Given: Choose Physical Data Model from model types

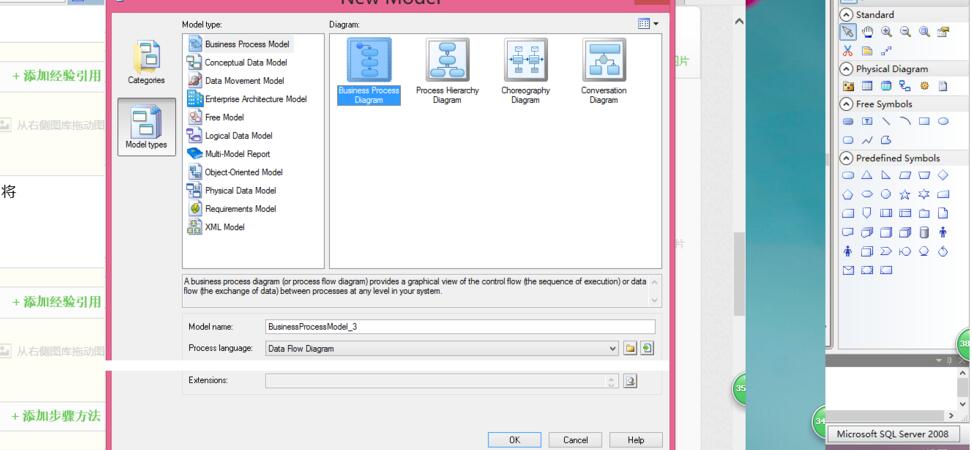Looking at the screenshot, I should tap(240, 190).
